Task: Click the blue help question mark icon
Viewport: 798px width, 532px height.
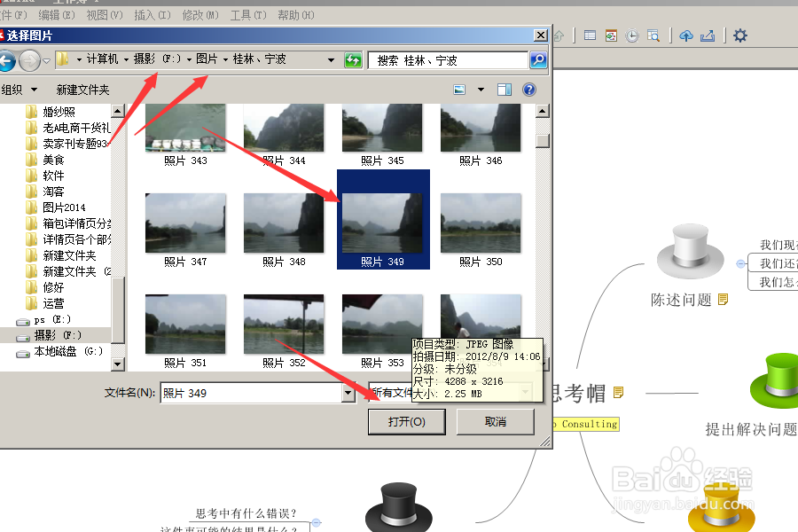Action: coord(529,90)
